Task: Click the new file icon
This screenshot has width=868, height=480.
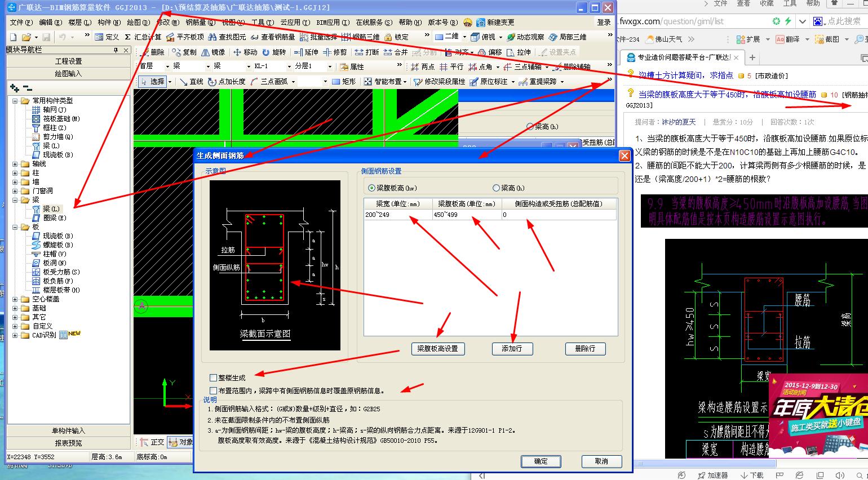Action: point(13,37)
